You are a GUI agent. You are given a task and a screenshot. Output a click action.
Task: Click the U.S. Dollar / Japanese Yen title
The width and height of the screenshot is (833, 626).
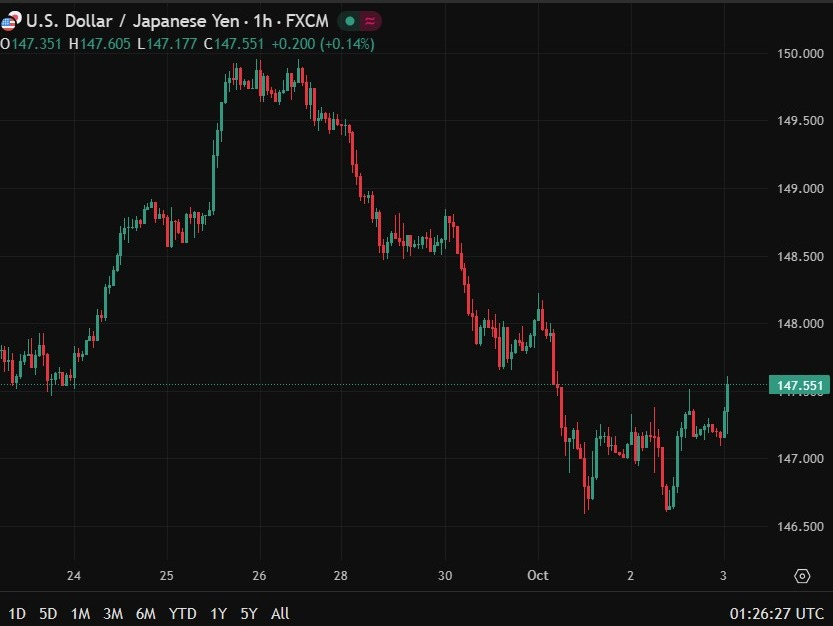pos(136,21)
